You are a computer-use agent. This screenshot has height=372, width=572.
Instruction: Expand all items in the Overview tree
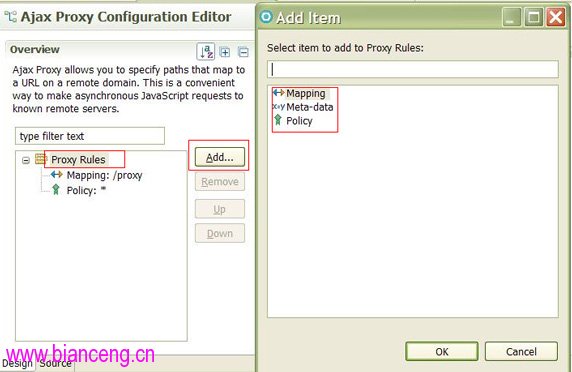click(225, 52)
